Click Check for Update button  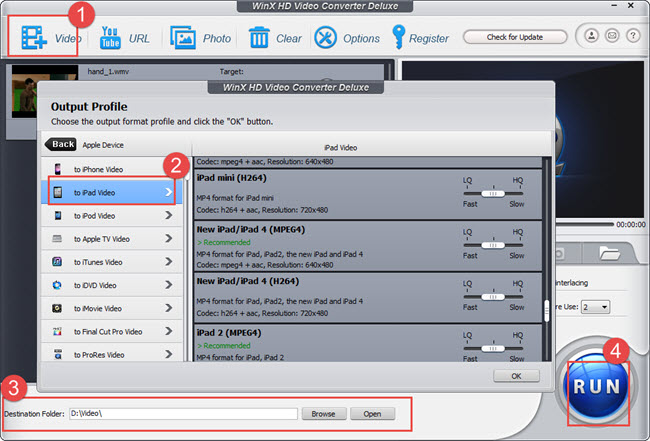click(x=515, y=37)
